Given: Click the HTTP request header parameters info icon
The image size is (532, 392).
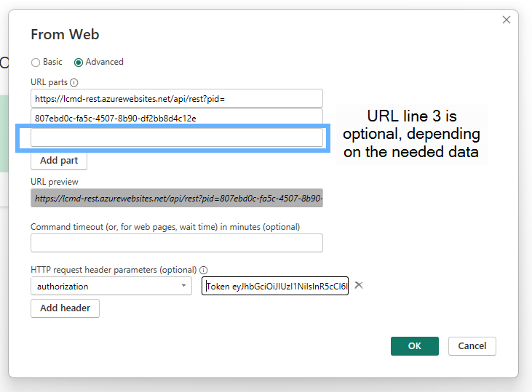Looking at the screenshot, I should 204,270.
